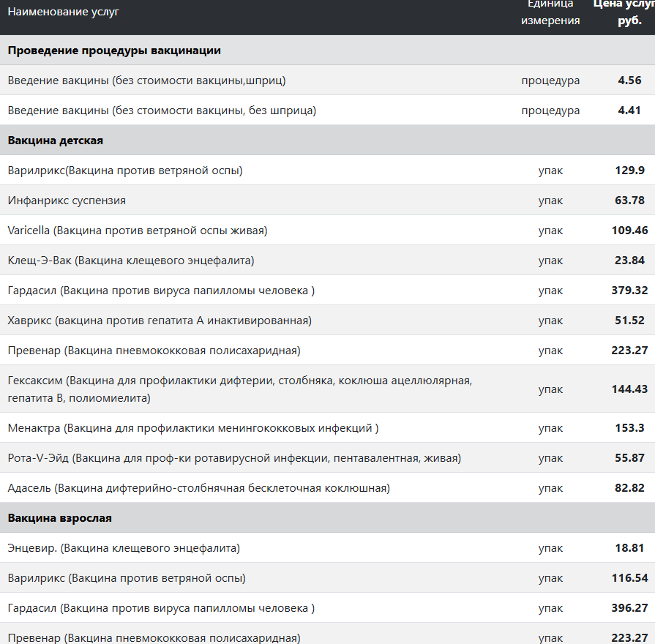Select "Хаврикс (вакцина против гепатита А инактивированная)"

160,321
